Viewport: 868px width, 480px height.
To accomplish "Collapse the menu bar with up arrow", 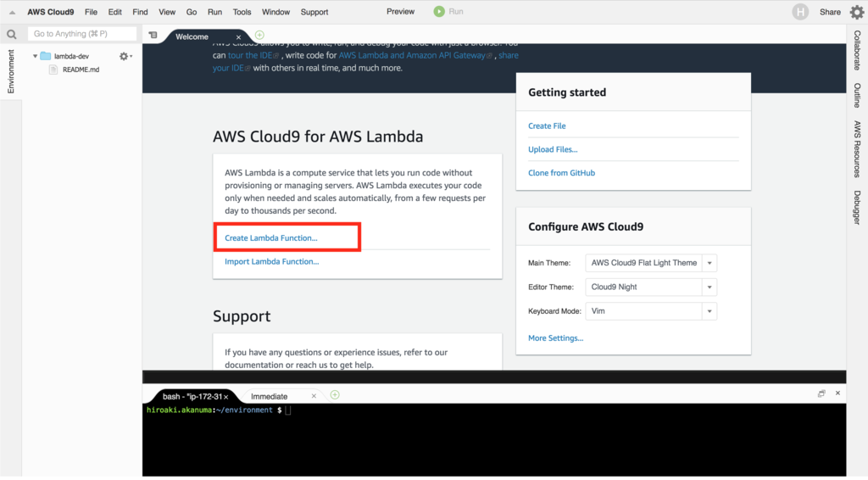I will (x=12, y=12).
